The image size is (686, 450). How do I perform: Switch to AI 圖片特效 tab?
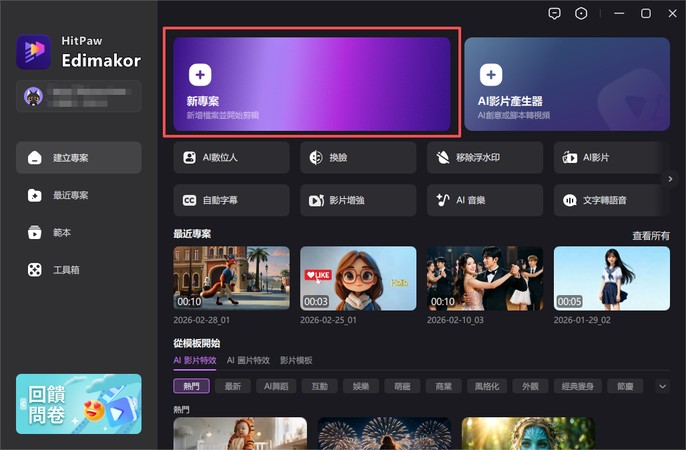[x=248, y=360]
